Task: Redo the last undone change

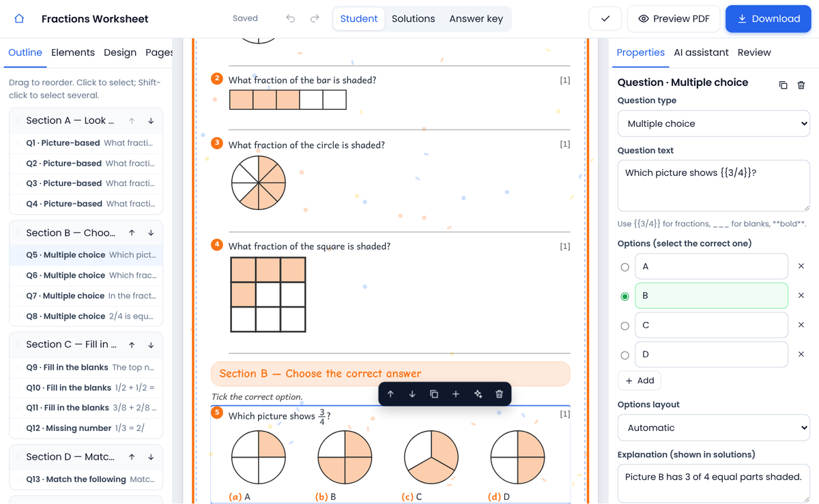Action: coord(315,18)
